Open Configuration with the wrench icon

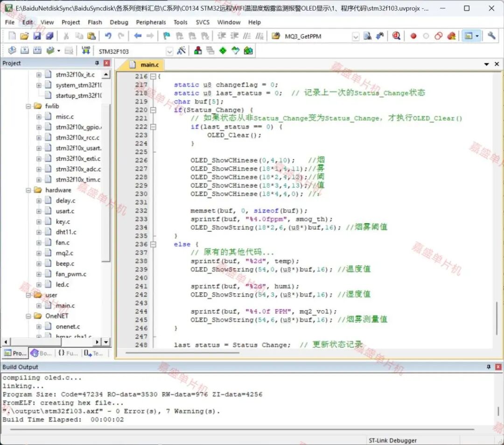pyautogui.click(x=491, y=36)
